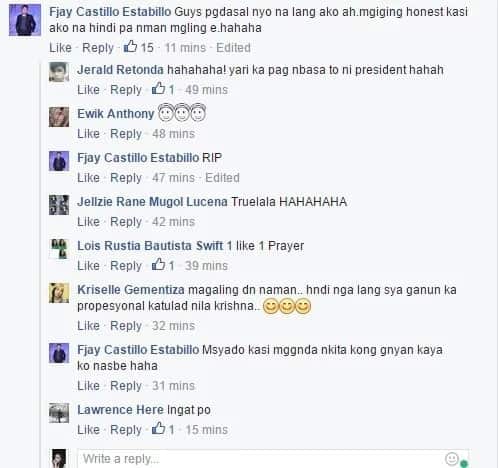View edit history on the top comment
The image size is (498, 468).
click(x=233, y=47)
